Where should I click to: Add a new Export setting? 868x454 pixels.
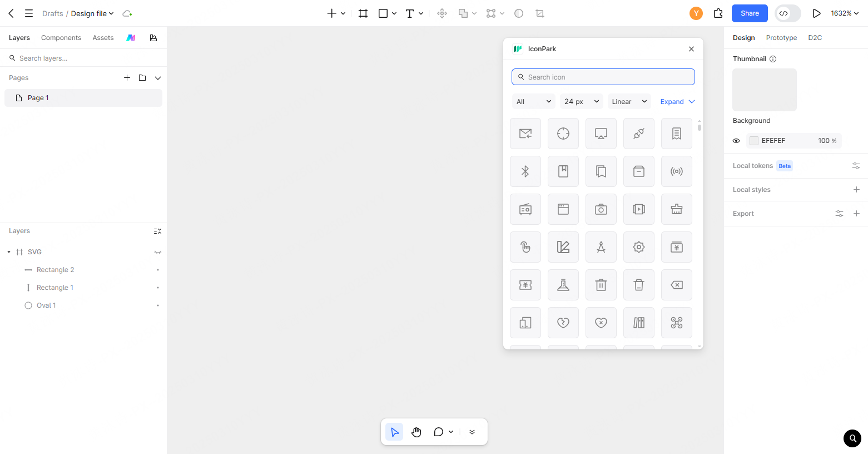pos(856,214)
